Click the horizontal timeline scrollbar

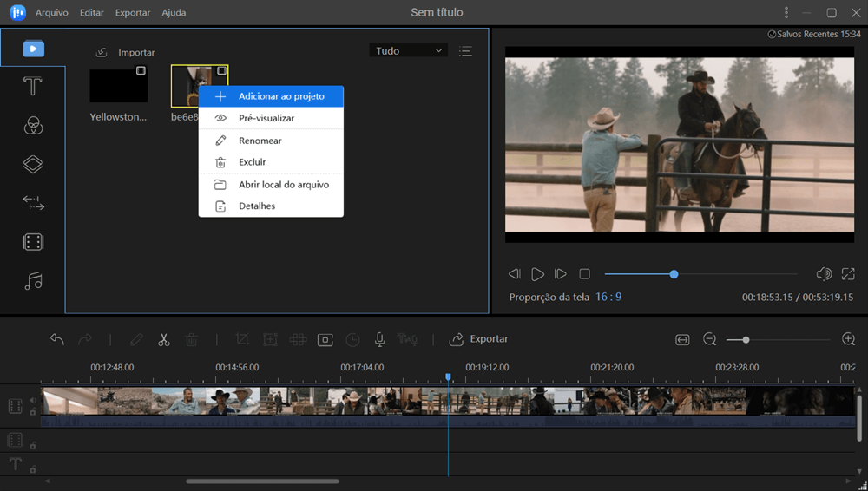pyautogui.click(x=262, y=481)
